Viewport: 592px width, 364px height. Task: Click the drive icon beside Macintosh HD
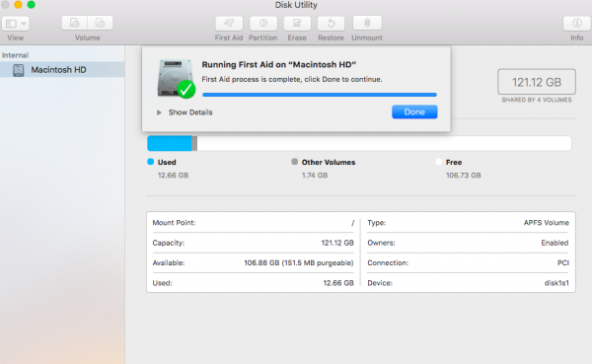point(18,70)
